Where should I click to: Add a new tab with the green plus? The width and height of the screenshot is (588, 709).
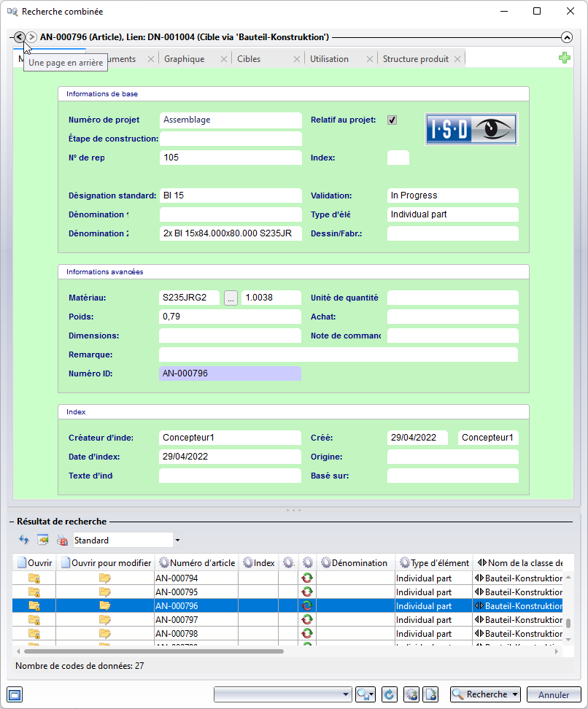[564, 58]
